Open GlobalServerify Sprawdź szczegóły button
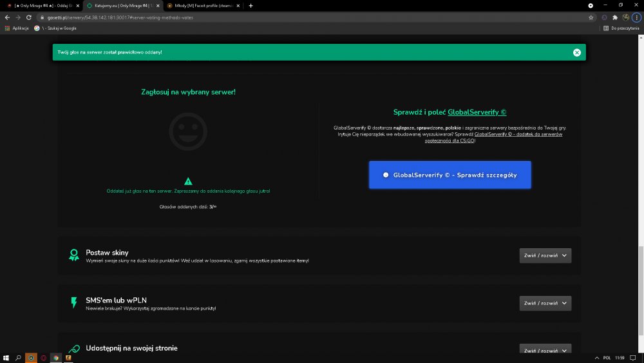The width and height of the screenshot is (644, 363). (x=450, y=175)
